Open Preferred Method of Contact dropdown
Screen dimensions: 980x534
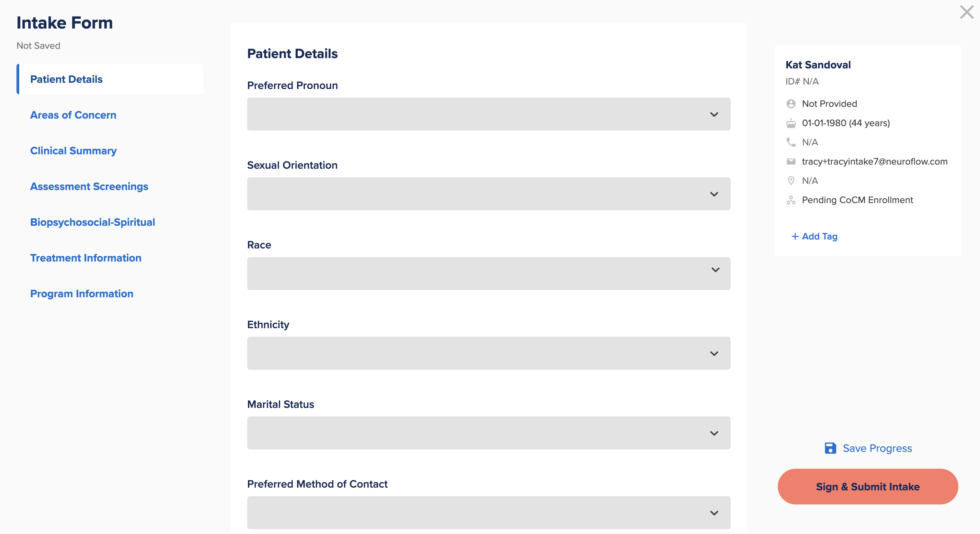tap(489, 512)
